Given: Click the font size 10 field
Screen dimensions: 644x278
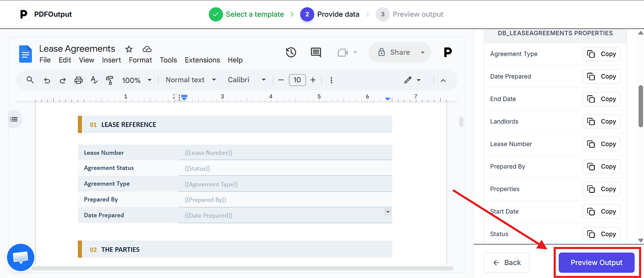Looking at the screenshot, I should tap(297, 80).
